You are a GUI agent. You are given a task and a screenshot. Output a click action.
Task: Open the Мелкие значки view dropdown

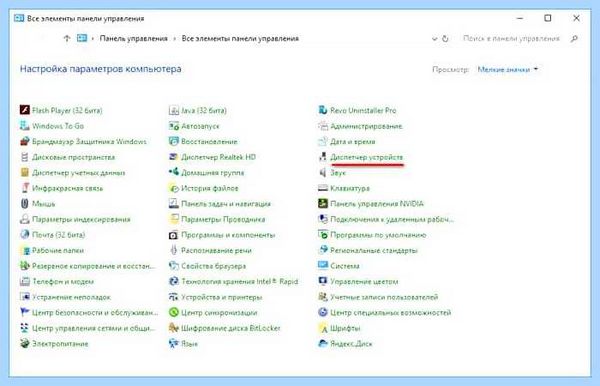507,69
